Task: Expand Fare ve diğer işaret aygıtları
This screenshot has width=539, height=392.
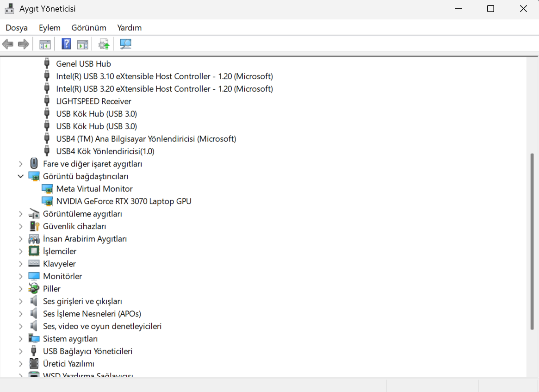Action: (21, 164)
